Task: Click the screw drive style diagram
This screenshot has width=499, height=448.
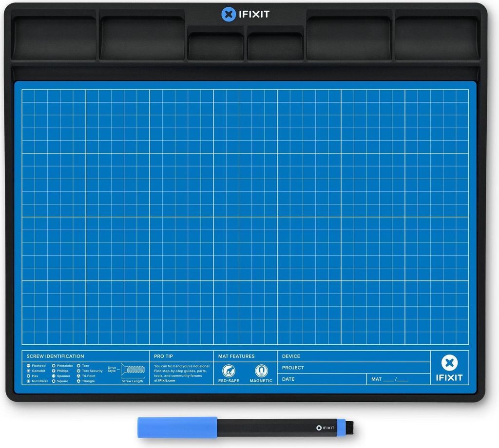Action: (x=133, y=370)
